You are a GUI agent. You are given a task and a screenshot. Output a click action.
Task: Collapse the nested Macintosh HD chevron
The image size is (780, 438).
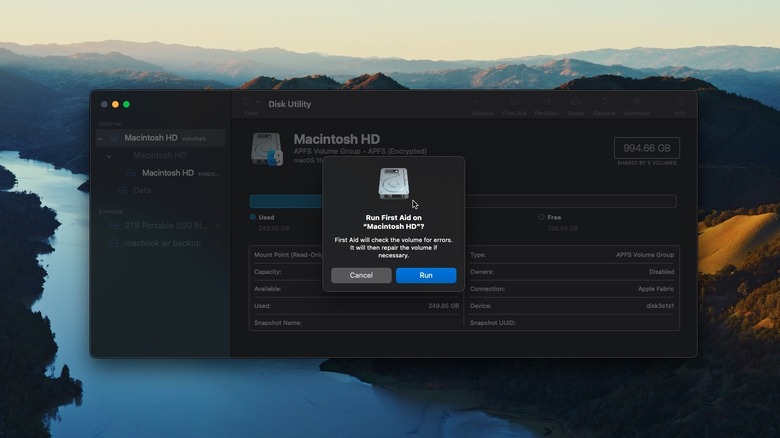pos(109,156)
